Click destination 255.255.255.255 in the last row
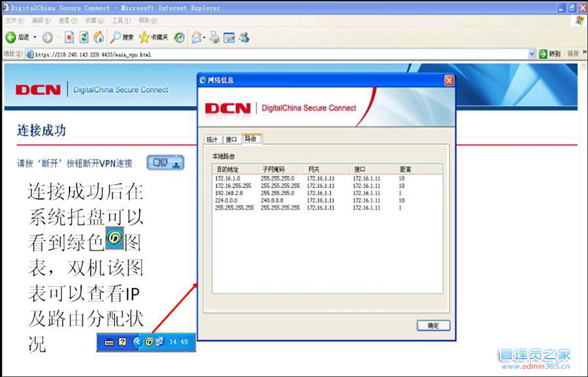This screenshot has width=588, height=377. click(x=234, y=207)
